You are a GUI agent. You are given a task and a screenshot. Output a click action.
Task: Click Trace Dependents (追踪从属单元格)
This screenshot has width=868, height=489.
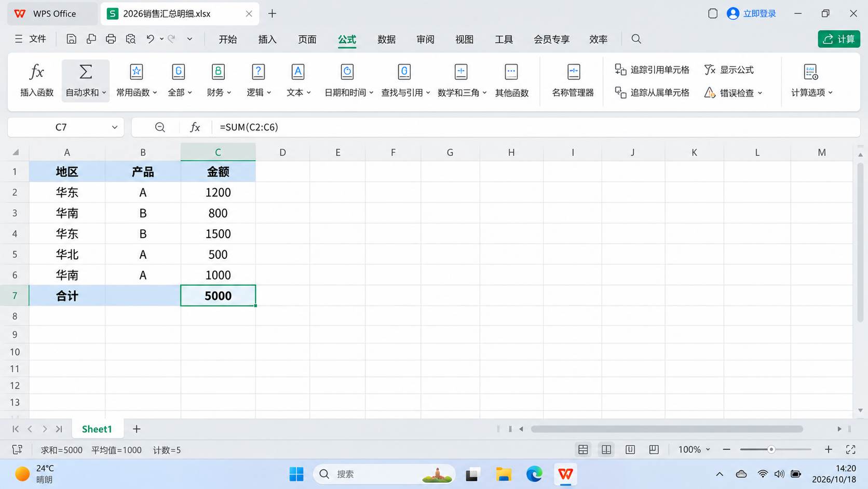[652, 92]
